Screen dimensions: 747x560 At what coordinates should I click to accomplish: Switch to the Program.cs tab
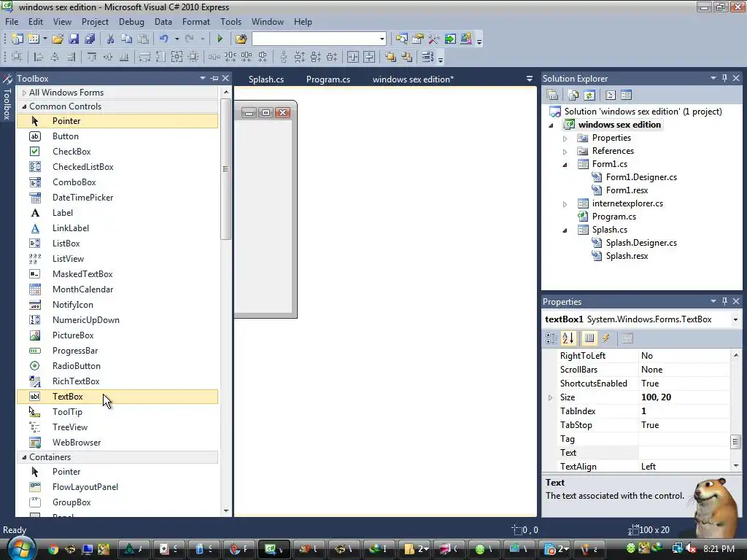(x=328, y=79)
